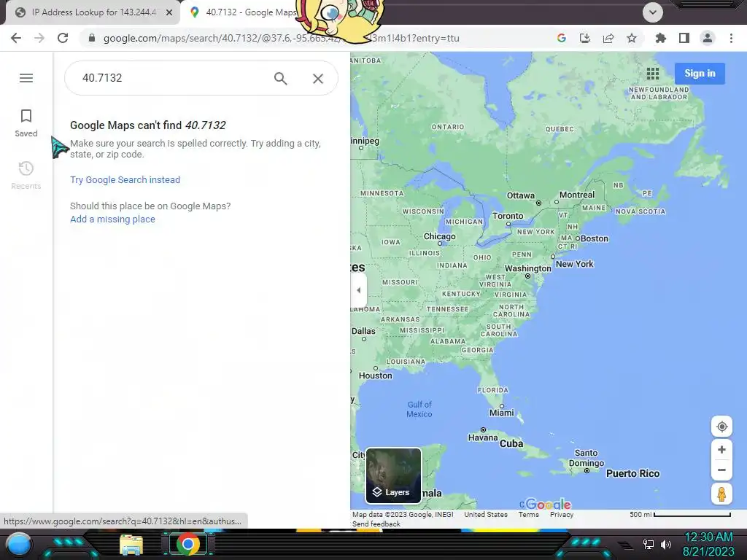Collapse the side panel arrow
This screenshot has height=560, width=747.
coord(359,290)
